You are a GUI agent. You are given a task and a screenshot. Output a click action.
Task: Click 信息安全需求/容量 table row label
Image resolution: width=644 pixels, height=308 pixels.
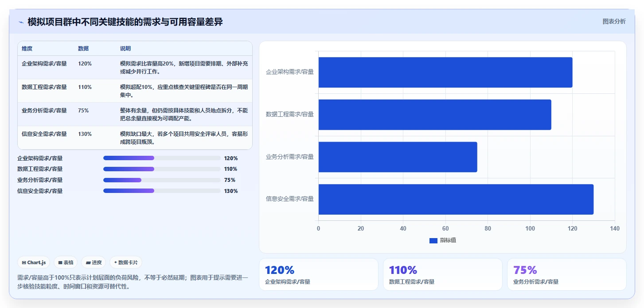point(44,134)
